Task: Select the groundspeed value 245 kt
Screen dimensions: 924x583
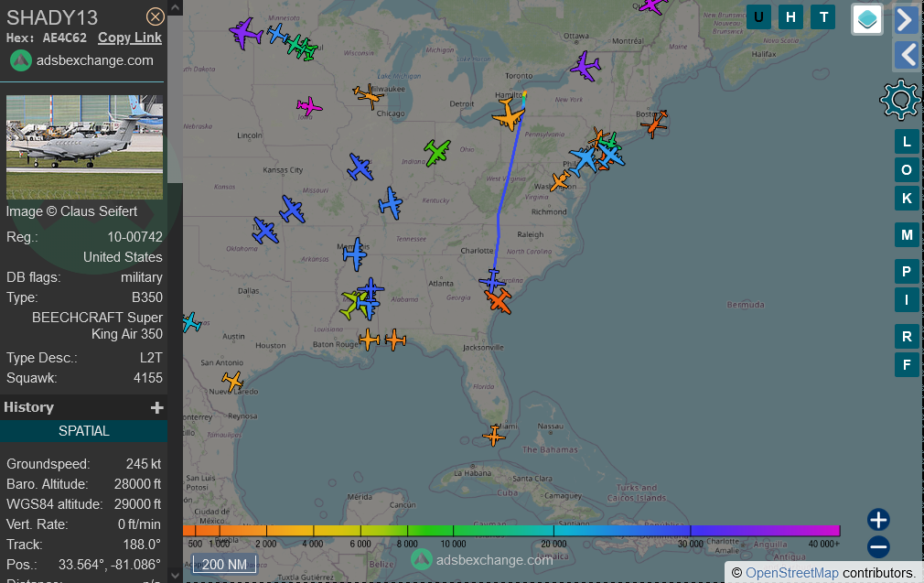Action: click(144, 464)
